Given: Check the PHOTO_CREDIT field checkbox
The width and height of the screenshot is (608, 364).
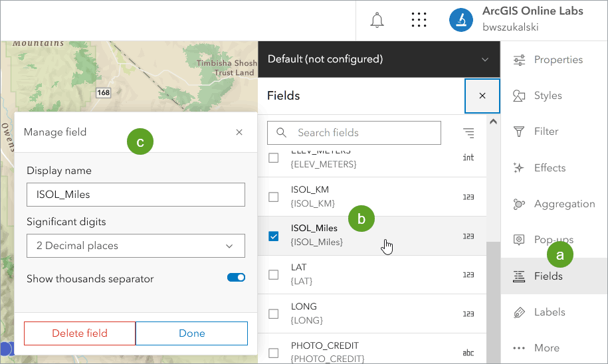Looking at the screenshot, I should click(273, 353).
